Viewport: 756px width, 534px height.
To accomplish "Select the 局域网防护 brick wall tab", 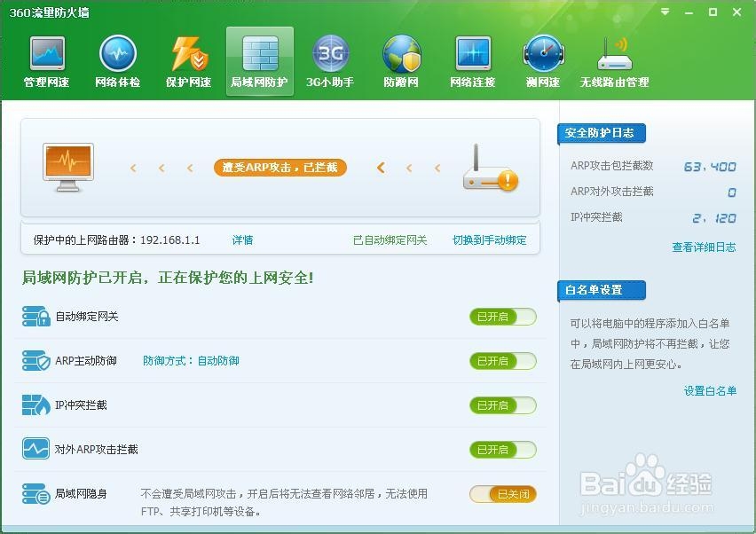I will 259,62.
